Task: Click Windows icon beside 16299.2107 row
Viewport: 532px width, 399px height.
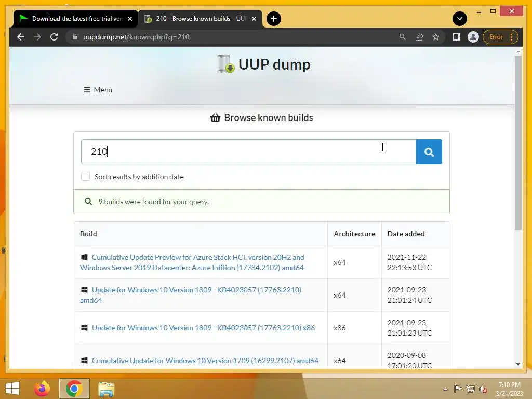Action: [x=84, y=361]
